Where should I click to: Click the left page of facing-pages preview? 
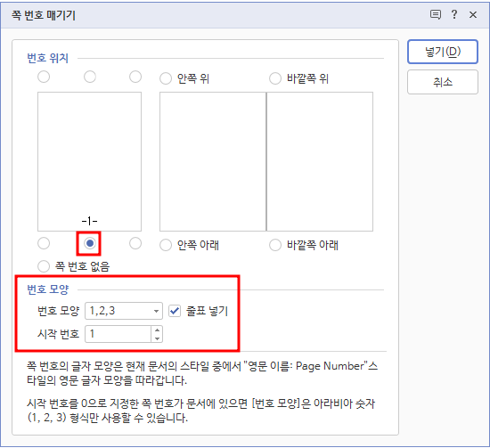tap(213, 161)
